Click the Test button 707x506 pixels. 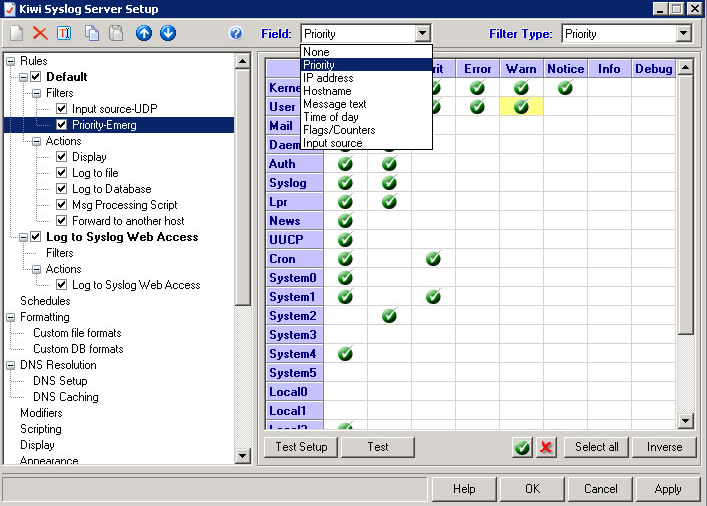tap(378, 447)
